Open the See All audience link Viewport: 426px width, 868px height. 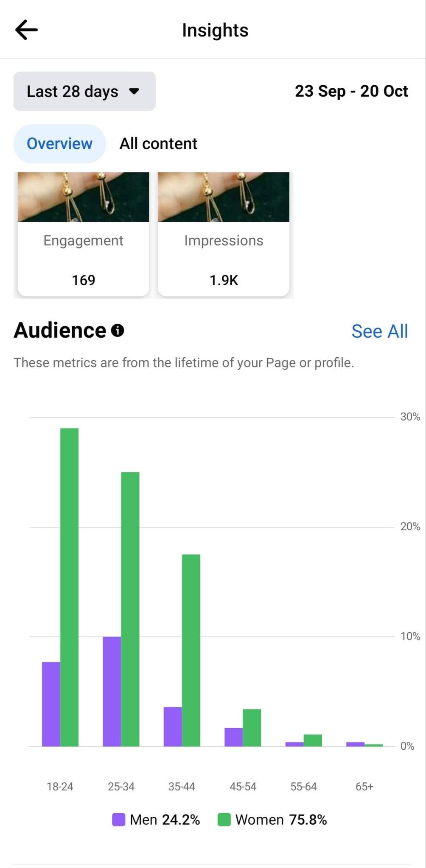(379, 331)
